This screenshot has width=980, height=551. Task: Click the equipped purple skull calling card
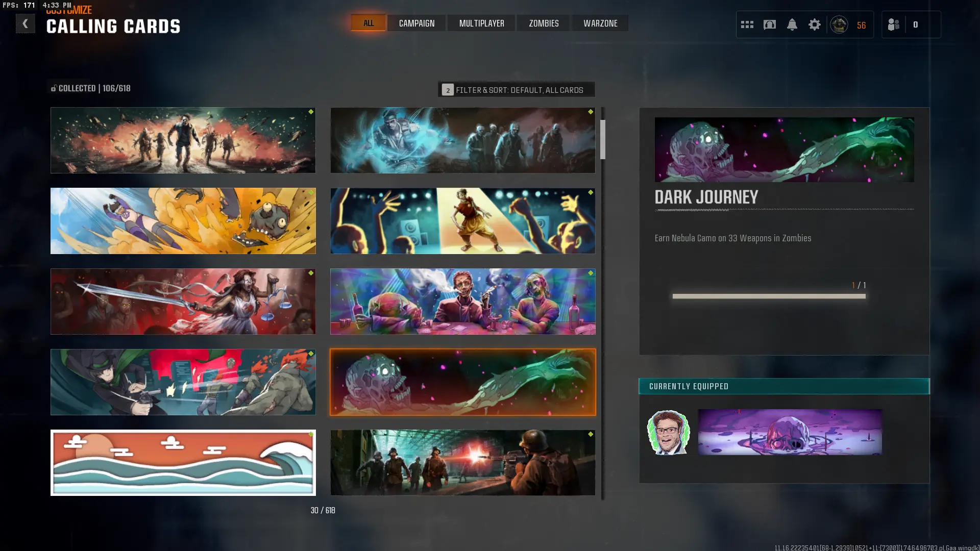pos(790,432)
